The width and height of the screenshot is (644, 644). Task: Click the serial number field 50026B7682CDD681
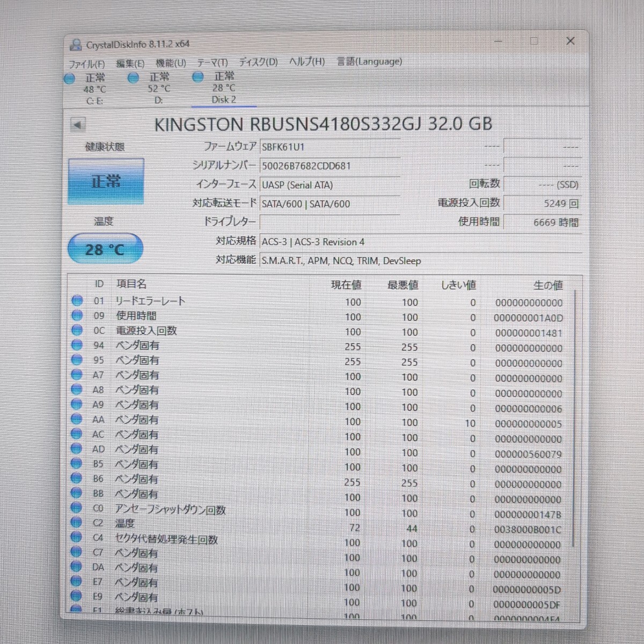[x=330, y=166]
